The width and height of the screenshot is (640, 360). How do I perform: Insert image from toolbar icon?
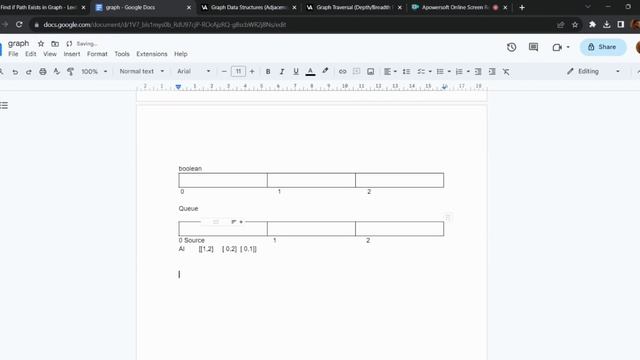371,71
